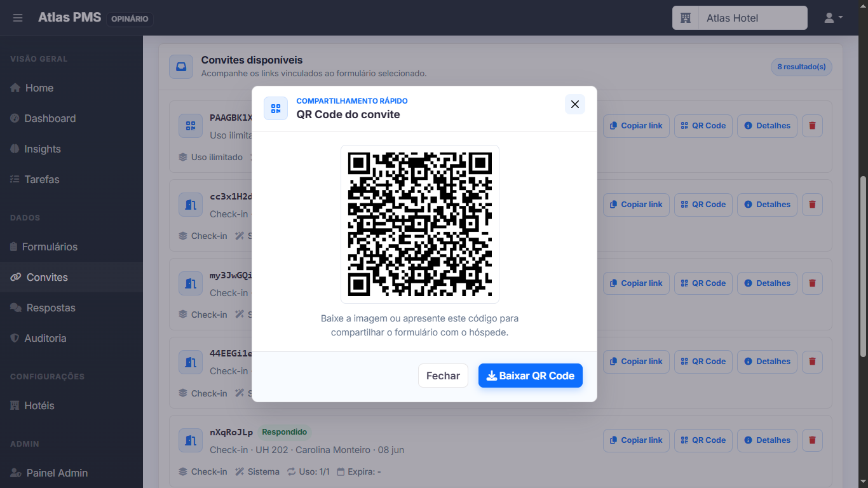The image size is (868, 488).
Task: Click the Formulários clipboard icon
Action: point(14,247)
